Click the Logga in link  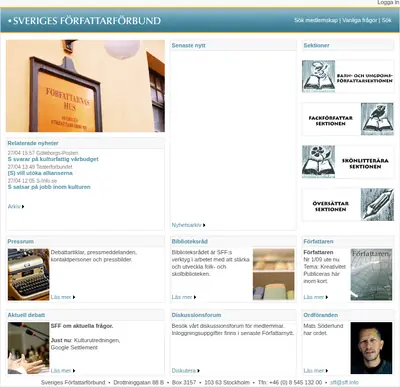[x=388, y=2]
